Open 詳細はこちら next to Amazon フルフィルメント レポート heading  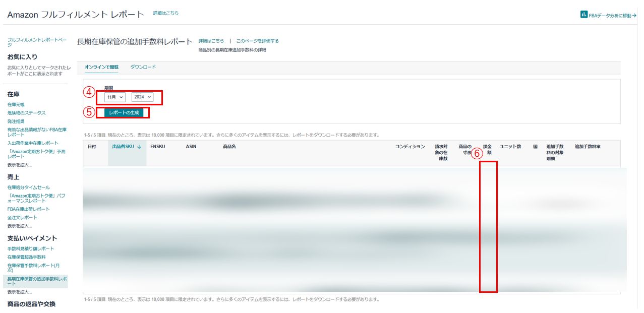pyautogui.click(x=166, y=13)
